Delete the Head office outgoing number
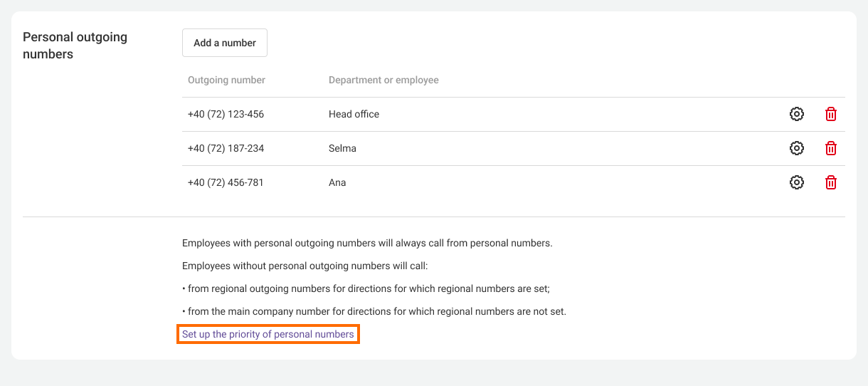The image size is (868, 386). click(x=830, y=114)
